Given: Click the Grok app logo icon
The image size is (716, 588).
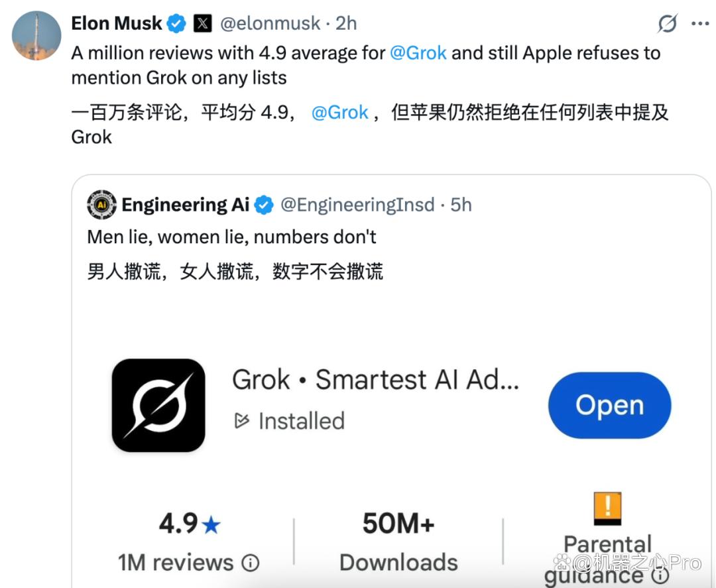Looking at the screenshot, I should (158, 406).
